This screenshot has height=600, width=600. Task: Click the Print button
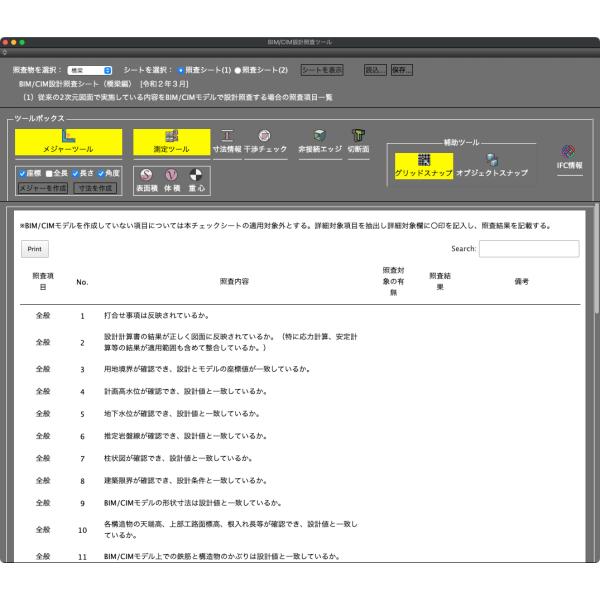pos(37,249)
